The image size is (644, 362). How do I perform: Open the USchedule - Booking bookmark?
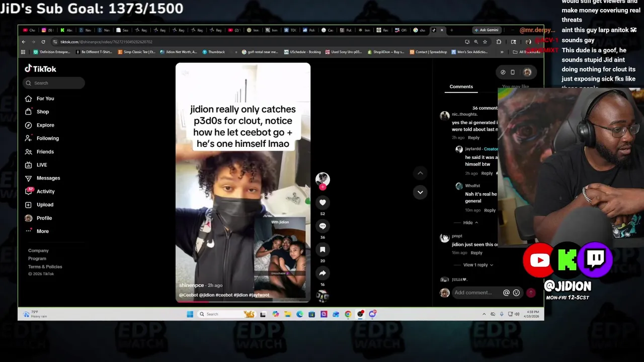[x=302, y=52]
